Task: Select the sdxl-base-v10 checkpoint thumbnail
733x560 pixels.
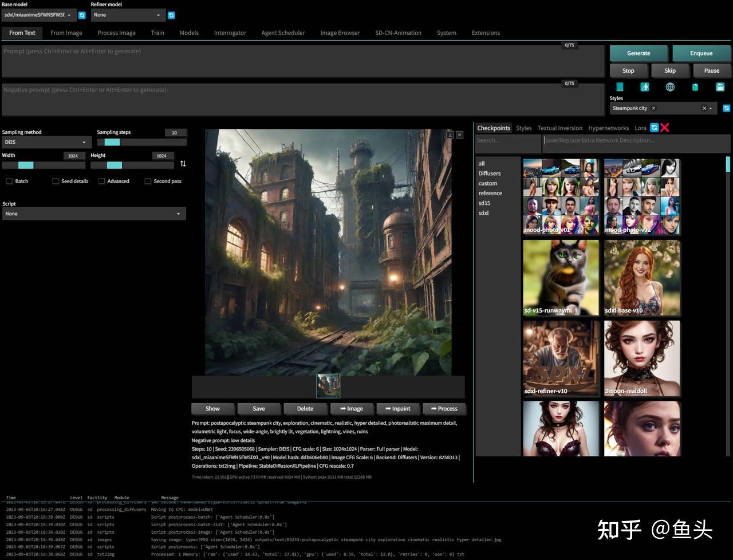Action: (x=642, y=278)
